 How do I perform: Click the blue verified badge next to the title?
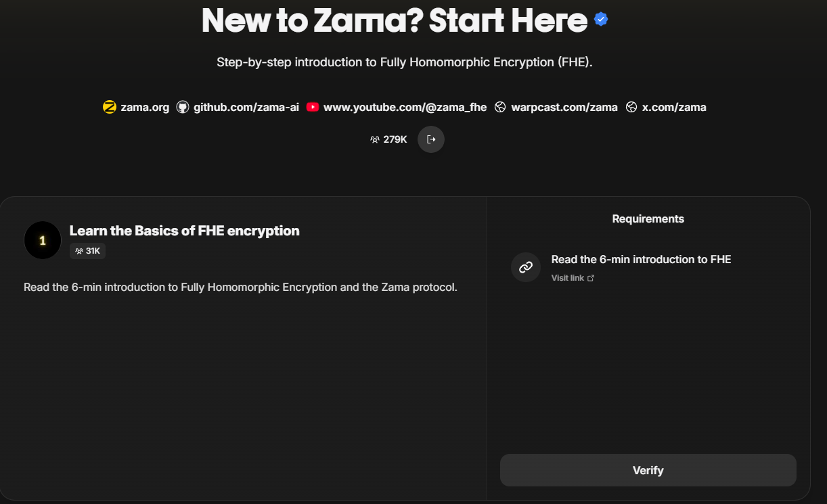click(x=600, y=19)
